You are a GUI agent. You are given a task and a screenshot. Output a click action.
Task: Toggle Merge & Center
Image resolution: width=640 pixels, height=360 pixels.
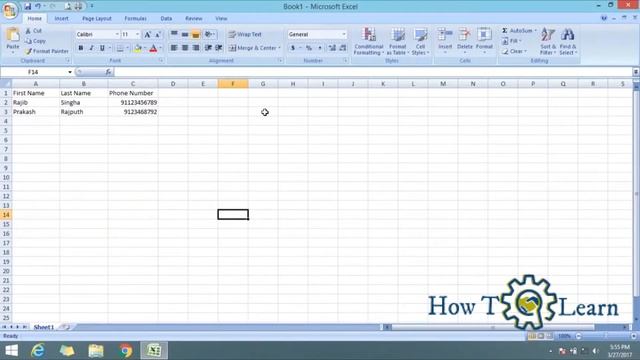pyautogui.click(x=253, y=48)
